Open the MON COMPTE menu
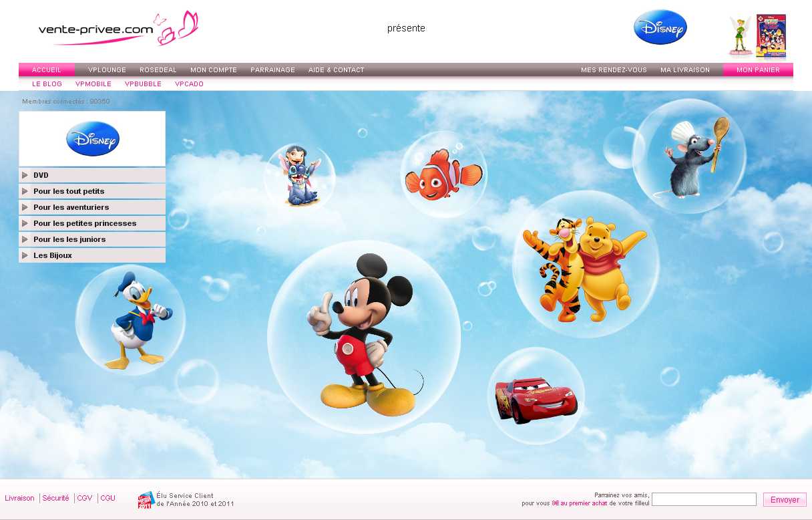Image resolution: width=812 pixels, height=520 pixels. pos(213,70)
